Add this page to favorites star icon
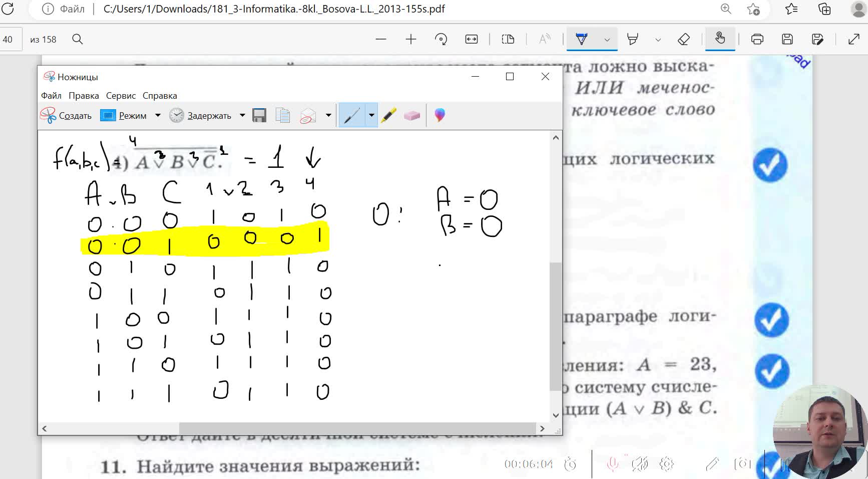The image size is (868, 479). coord(753,9)
